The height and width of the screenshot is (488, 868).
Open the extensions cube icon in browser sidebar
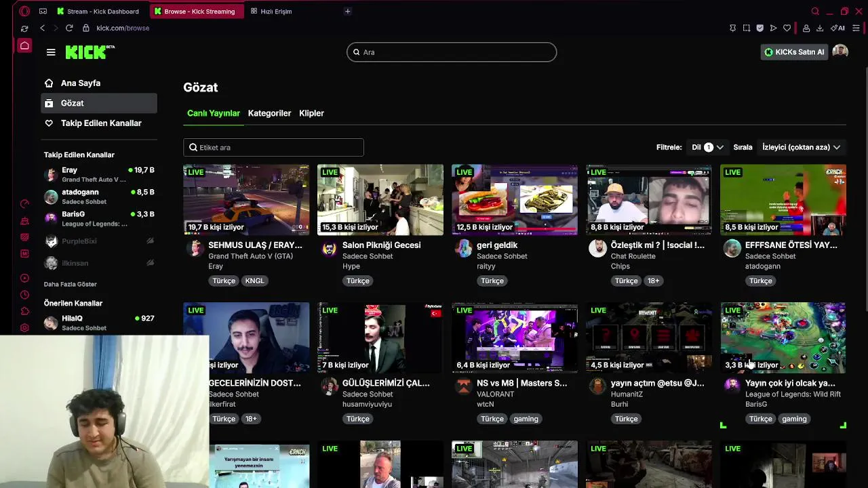pyautogui.click(x=24, y=312)
